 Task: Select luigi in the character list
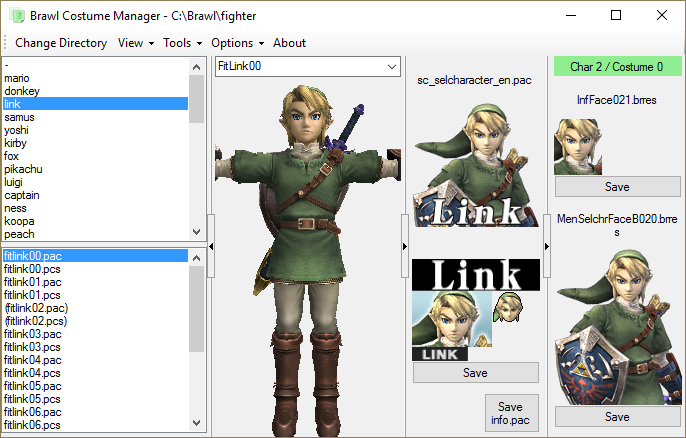pos(95,182)
